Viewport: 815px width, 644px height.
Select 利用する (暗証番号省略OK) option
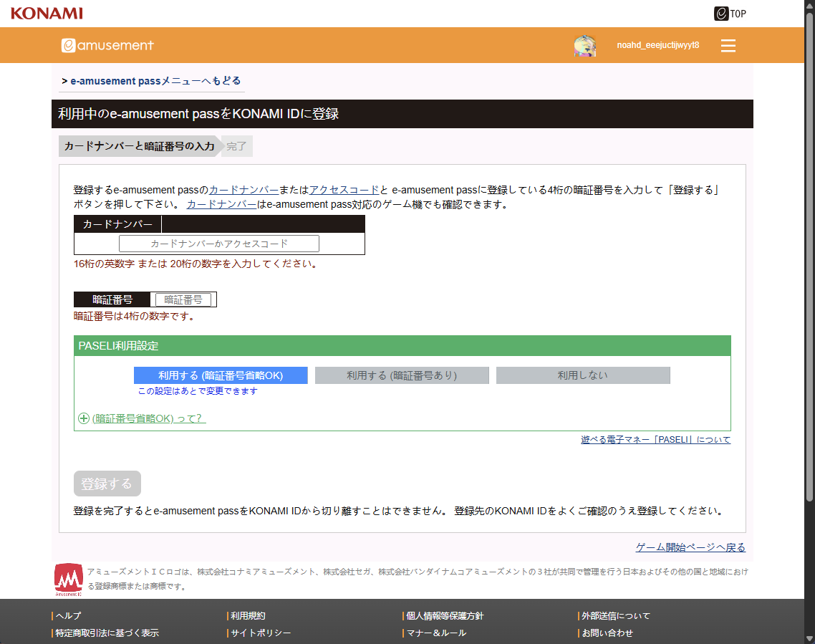(x=221, y=375)
